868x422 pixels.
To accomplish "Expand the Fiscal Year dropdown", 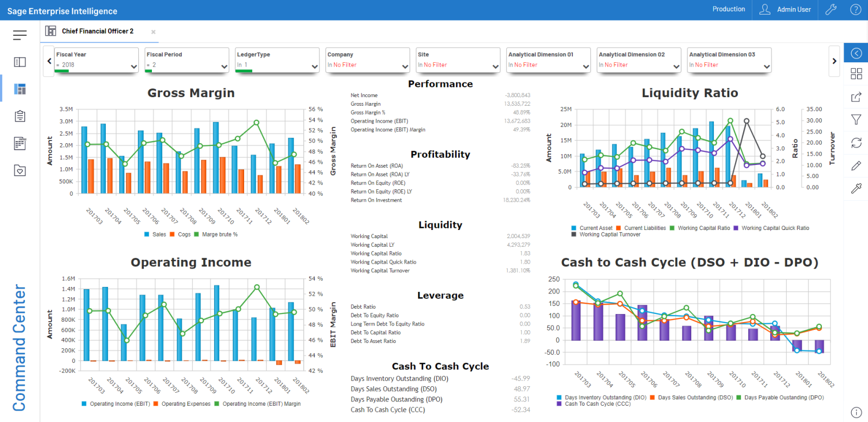I will (133, 66).
